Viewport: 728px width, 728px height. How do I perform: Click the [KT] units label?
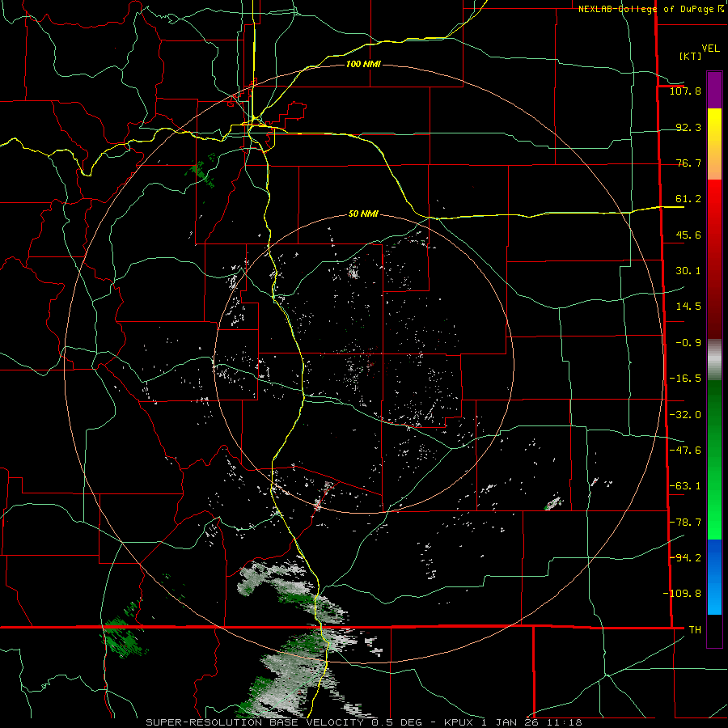690,56
